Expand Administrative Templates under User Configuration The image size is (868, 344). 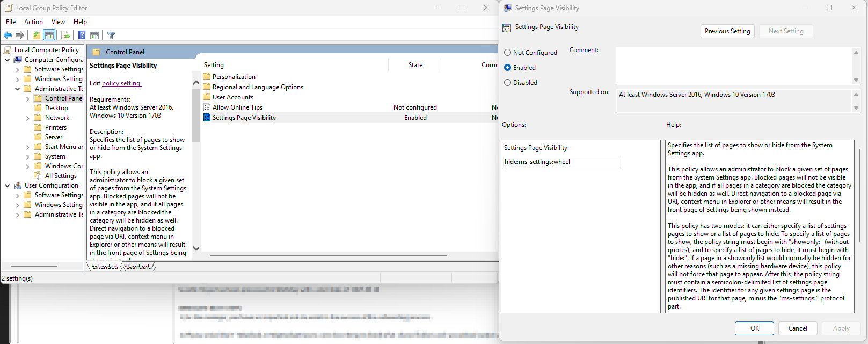(17, 214)
